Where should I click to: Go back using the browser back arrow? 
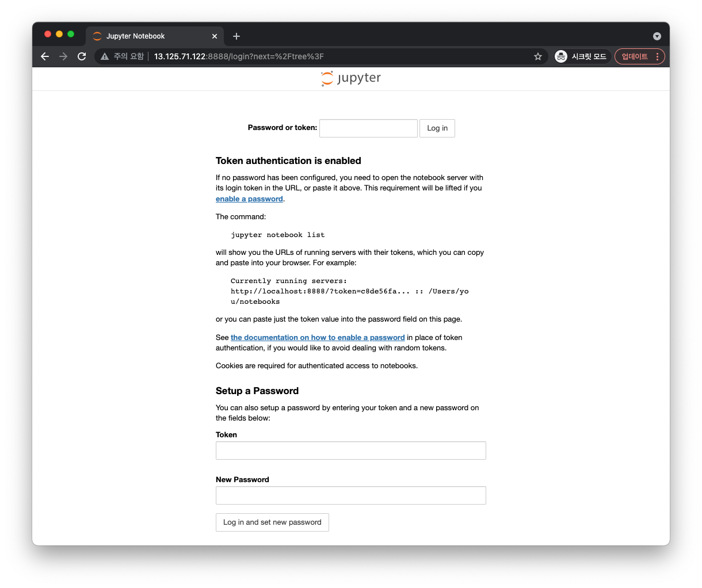(45, 56)
